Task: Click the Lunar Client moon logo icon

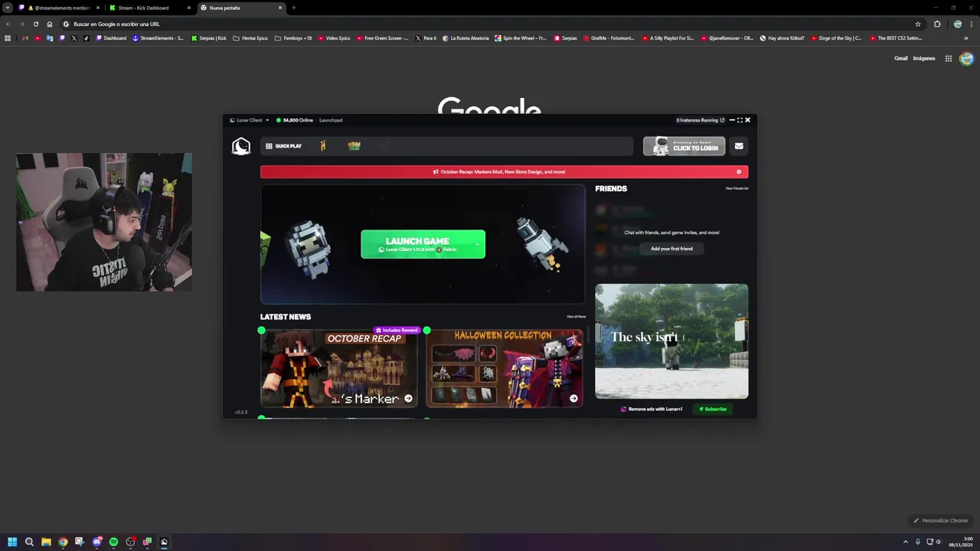Action: [x=241, y=146]
